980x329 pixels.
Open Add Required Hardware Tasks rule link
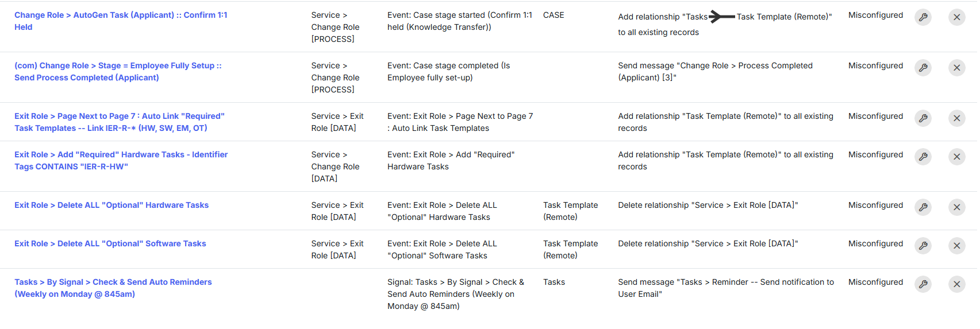121,161
